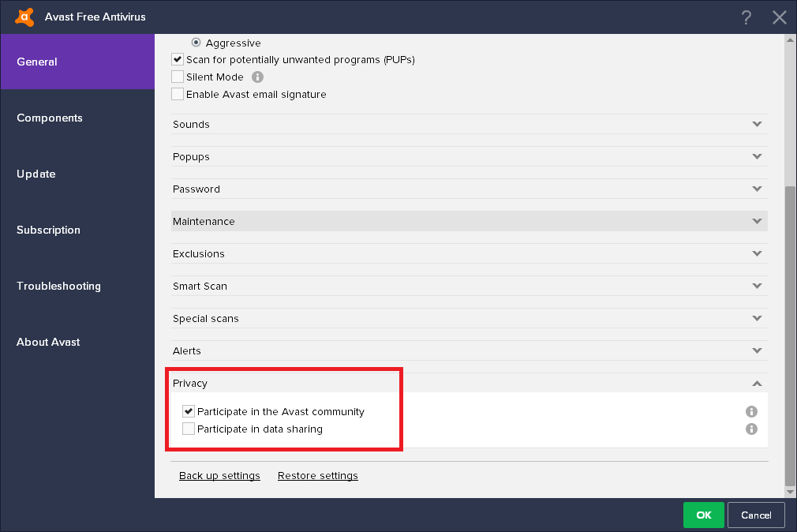Click the Avast logo icon

[24, 17]
